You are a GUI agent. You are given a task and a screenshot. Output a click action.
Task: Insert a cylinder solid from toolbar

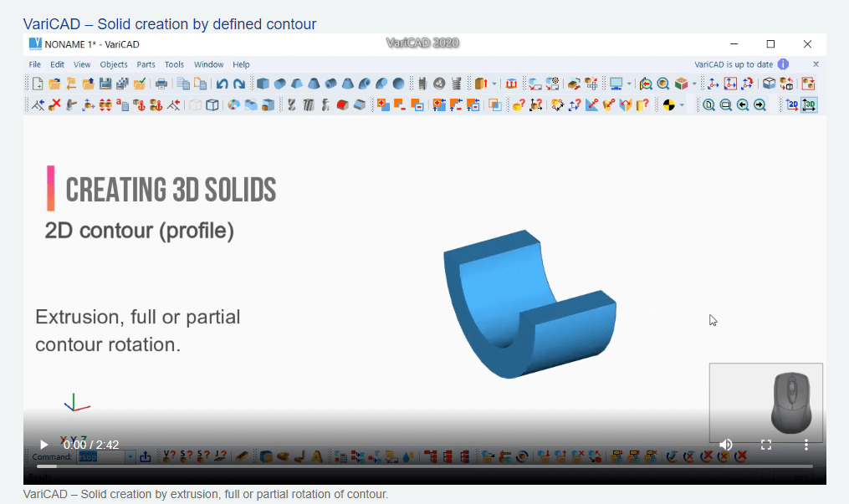point(280,84)
